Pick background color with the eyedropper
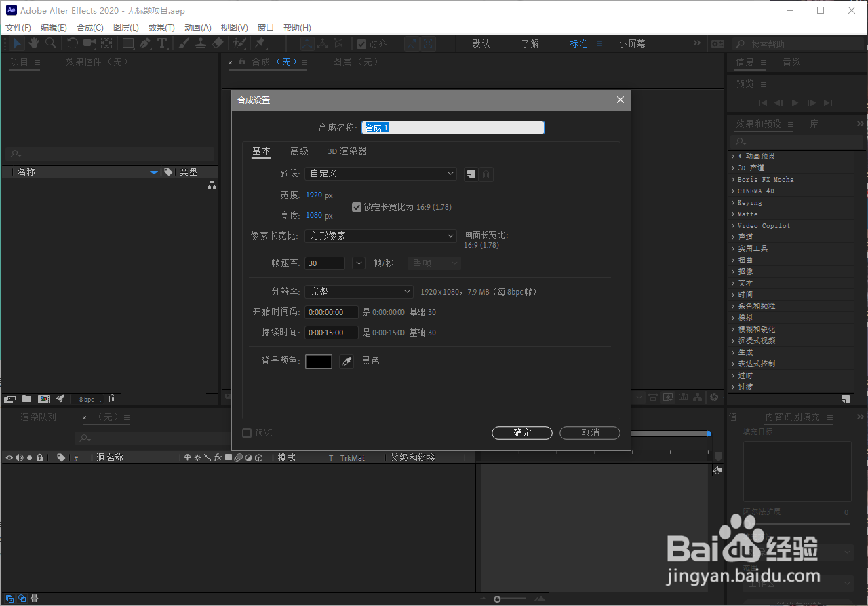This screenshot has height=606, width=868. (x=347, y=362)
